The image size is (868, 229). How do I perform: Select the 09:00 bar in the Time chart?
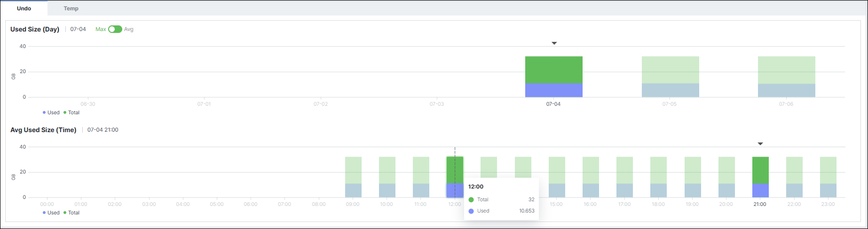click(353, 177)
